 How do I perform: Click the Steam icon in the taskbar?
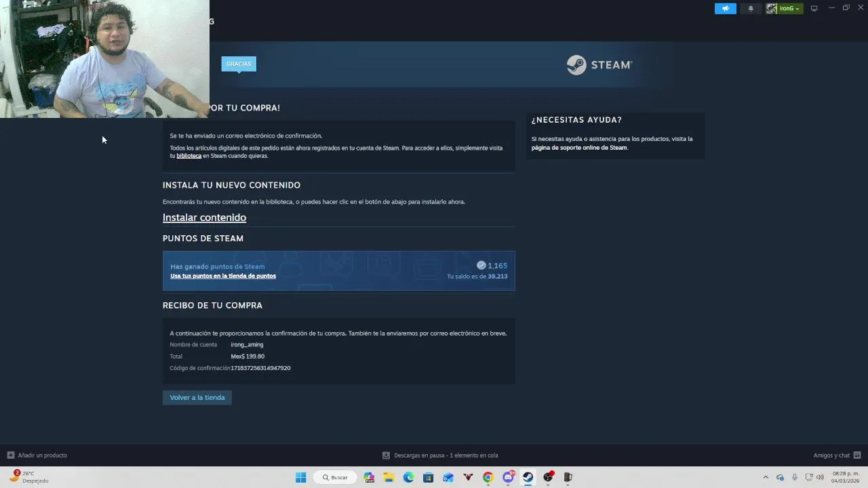[528, 477]
